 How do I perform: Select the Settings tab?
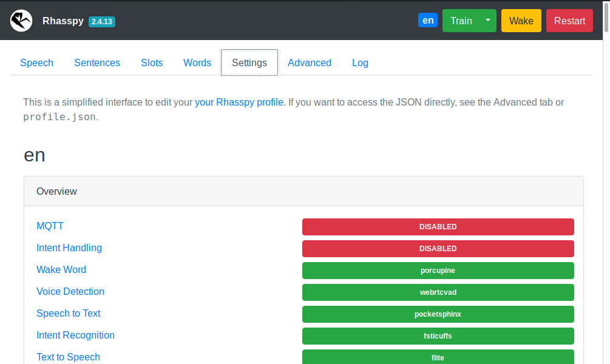coord(249,62)
